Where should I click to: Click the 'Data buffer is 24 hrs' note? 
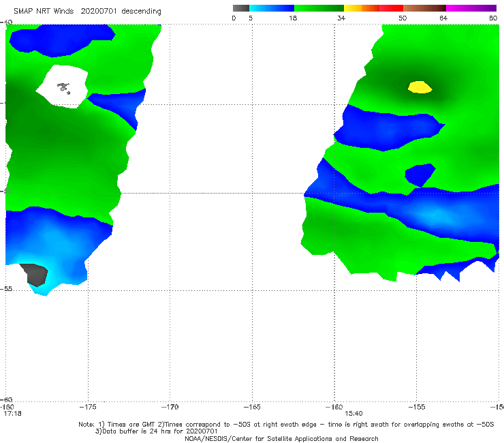point(157,431)
